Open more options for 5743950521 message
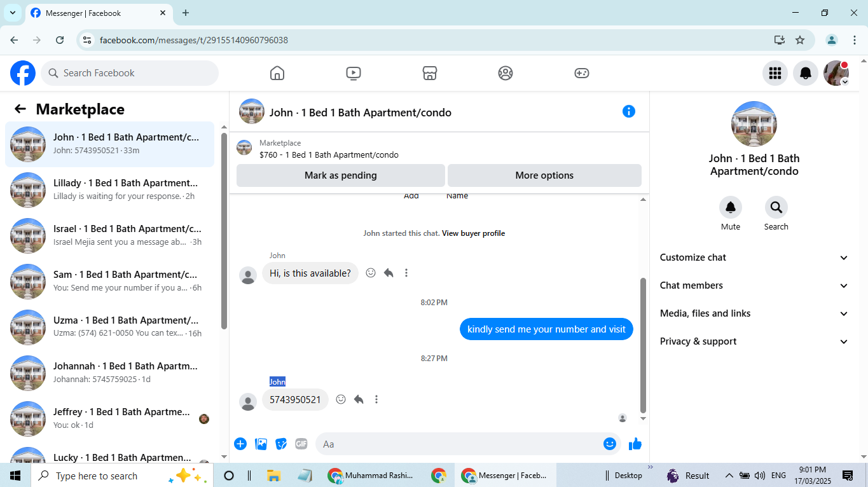The height and width of the screenshot is (487, 868). [x=376, y=399]
